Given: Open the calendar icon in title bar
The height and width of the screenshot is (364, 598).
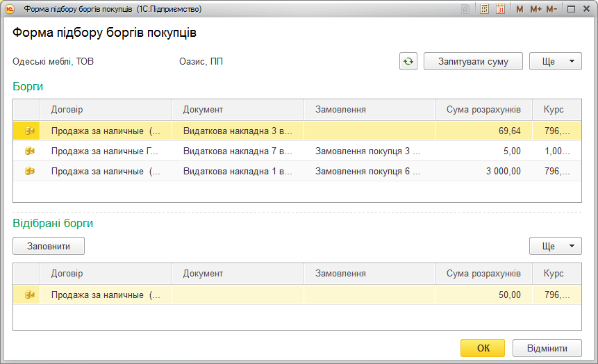Looking at the screenshot, I should click(500, 9).
